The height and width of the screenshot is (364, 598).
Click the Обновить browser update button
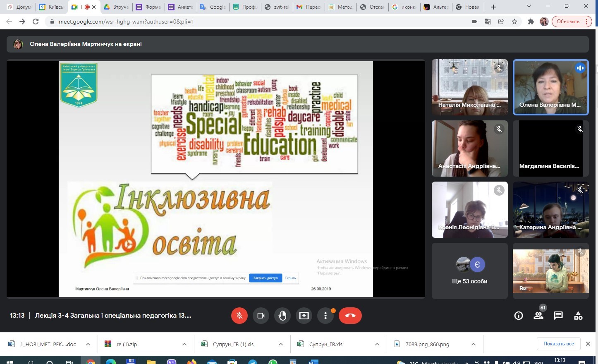(572, 22)
